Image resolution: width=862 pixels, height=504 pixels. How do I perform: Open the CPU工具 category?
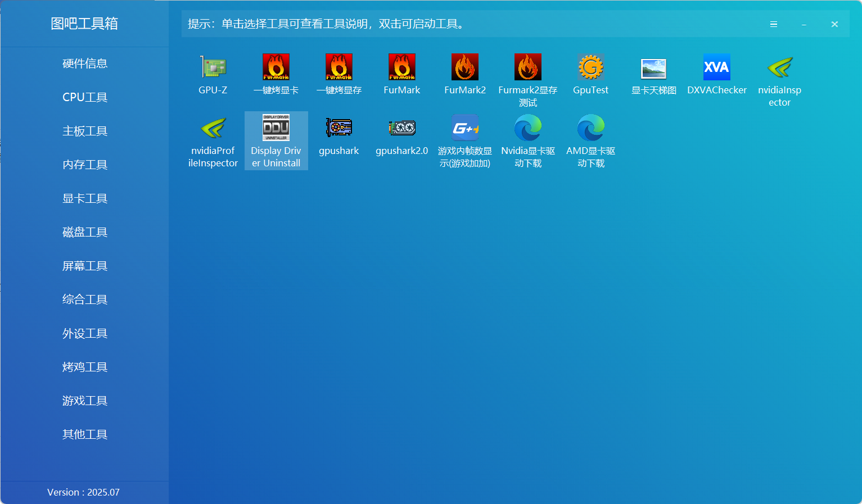click(85, 97)
